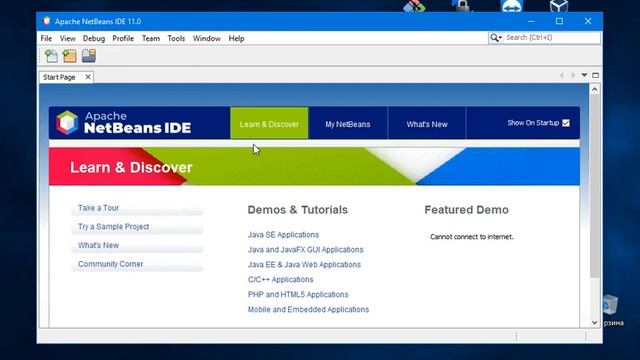Click the Demos & Tutorials heading

pos(298,210)
